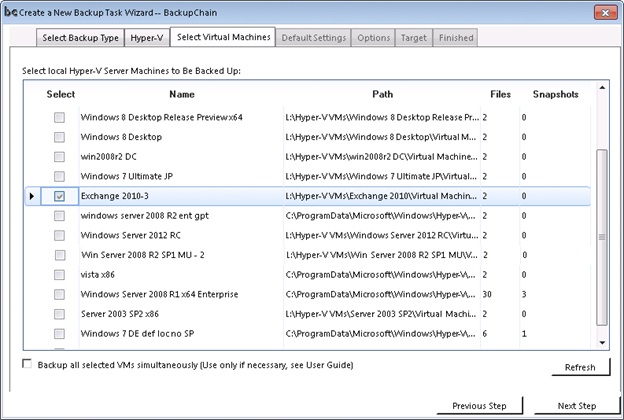Enable the Windows 7 Ultimate JP checkbox
The image size is (624, 420).
(x=59, y=176)
